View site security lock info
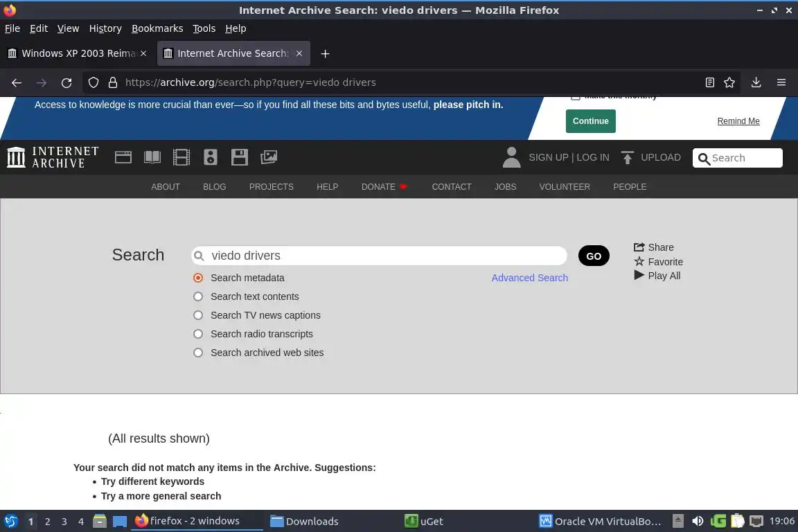The height and width of the screenshot is (532, 798). 112,82
